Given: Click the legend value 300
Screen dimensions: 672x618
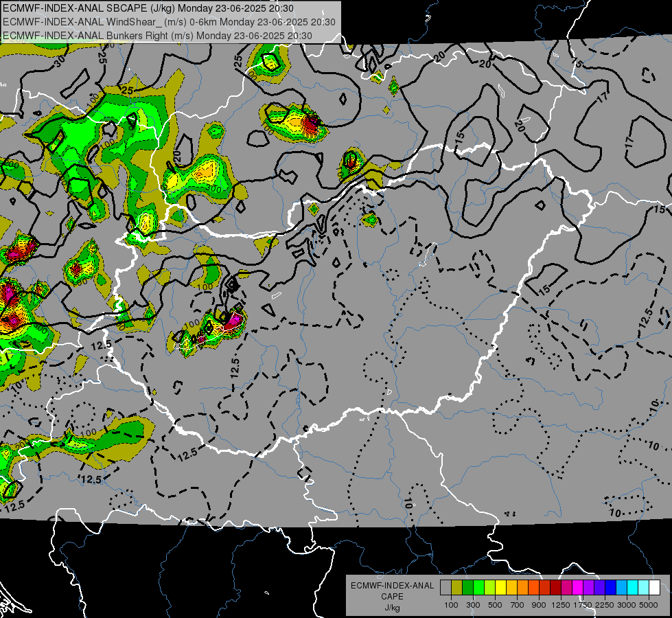Looking at the screenshot, I should [x=473, y=605].
